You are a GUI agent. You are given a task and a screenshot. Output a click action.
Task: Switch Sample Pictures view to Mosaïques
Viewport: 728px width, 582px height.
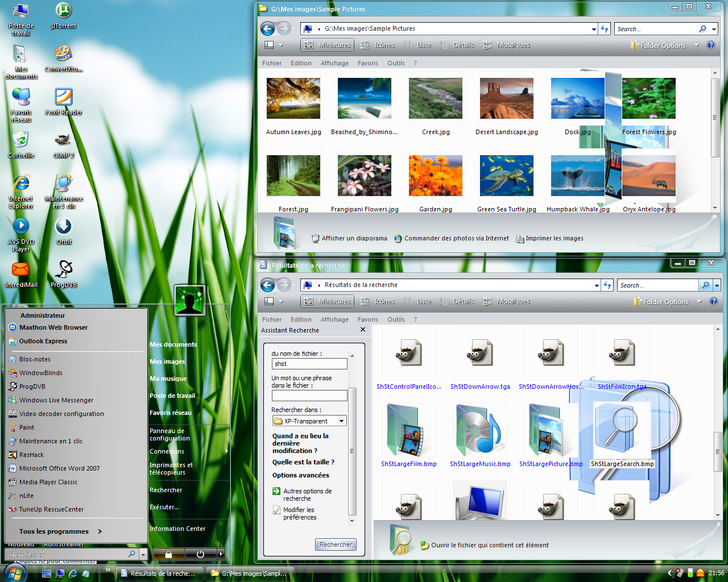(506, 45)
